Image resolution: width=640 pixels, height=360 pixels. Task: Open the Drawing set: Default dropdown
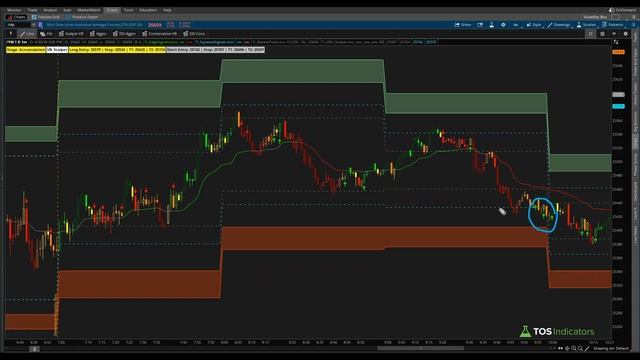pyautogui.click(x=611, y=349)
